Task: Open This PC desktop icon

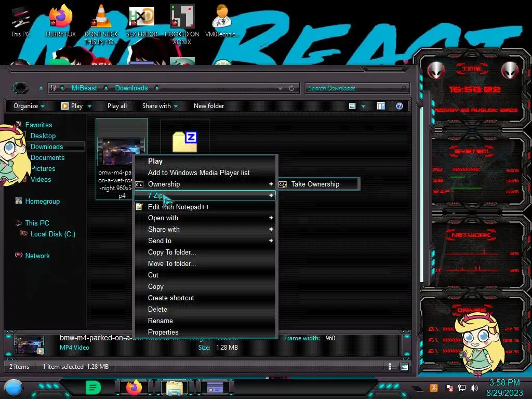Action: pos(20,22)
